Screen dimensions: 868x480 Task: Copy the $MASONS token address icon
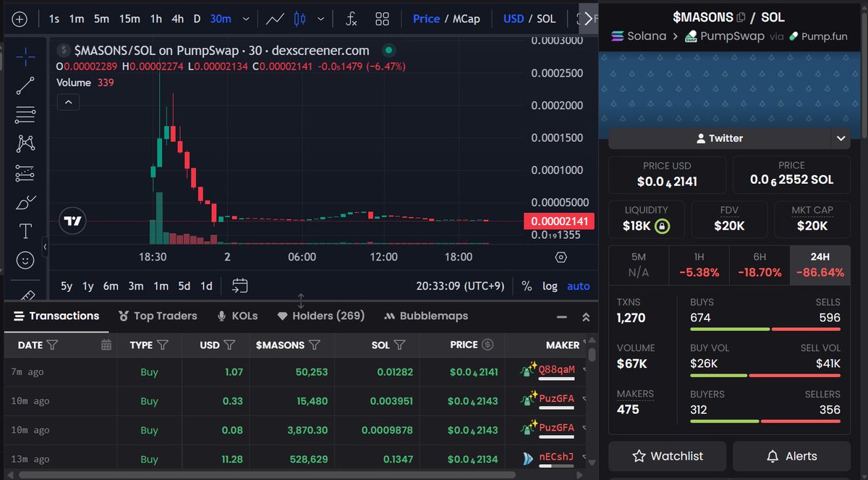pyautogui.click(x=740, y=17)
